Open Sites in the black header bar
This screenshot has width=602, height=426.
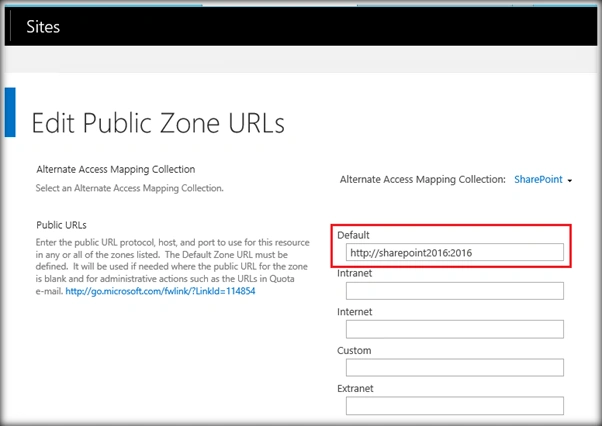43,27
